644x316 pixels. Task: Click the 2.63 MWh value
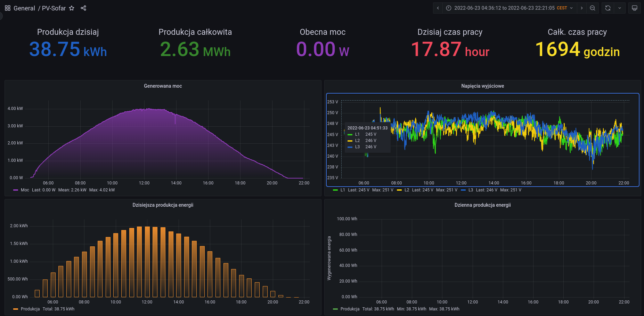195,49
